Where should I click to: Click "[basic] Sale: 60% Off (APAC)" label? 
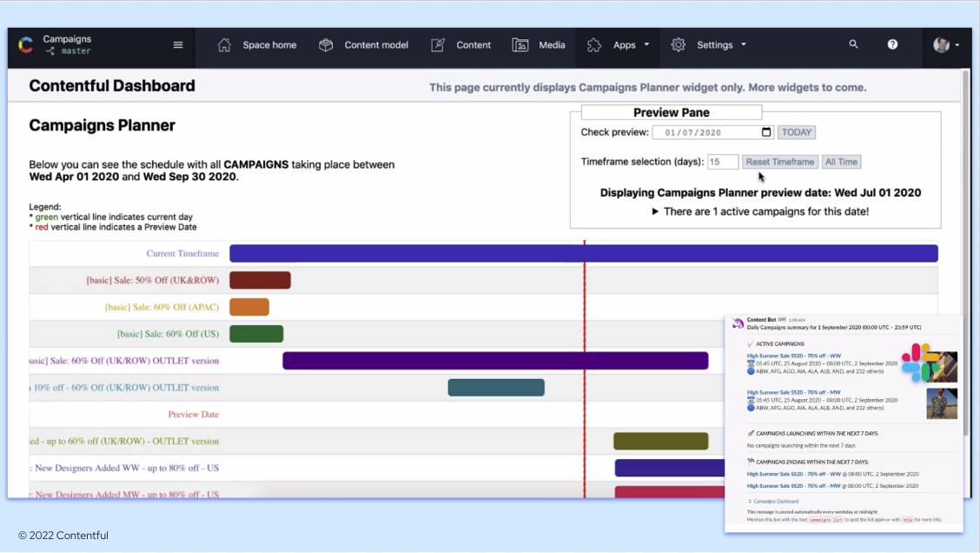pos(162,307)
